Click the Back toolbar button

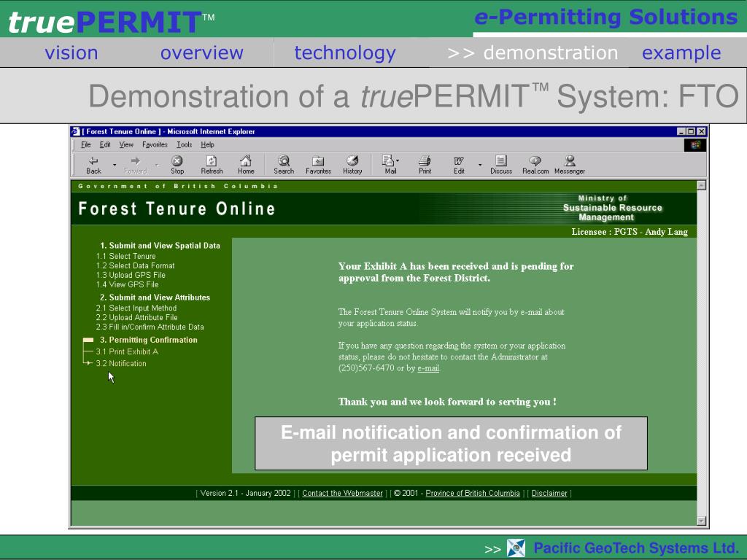(x=93, y=165)
